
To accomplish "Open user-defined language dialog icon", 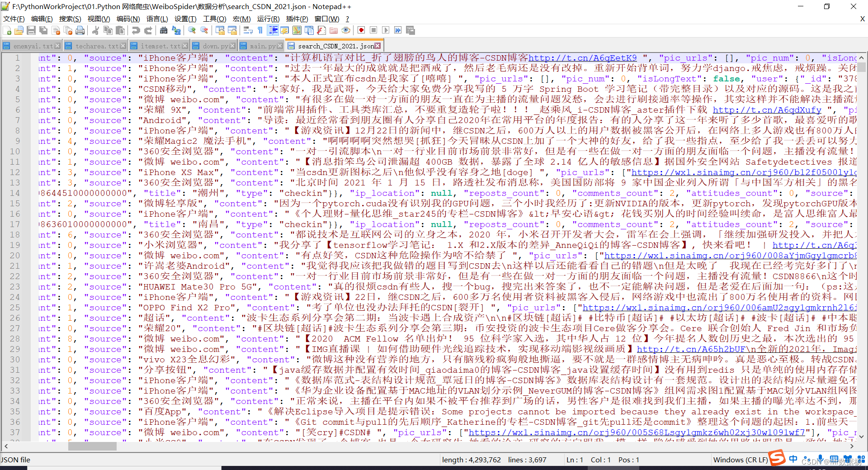I will [285, 30].
